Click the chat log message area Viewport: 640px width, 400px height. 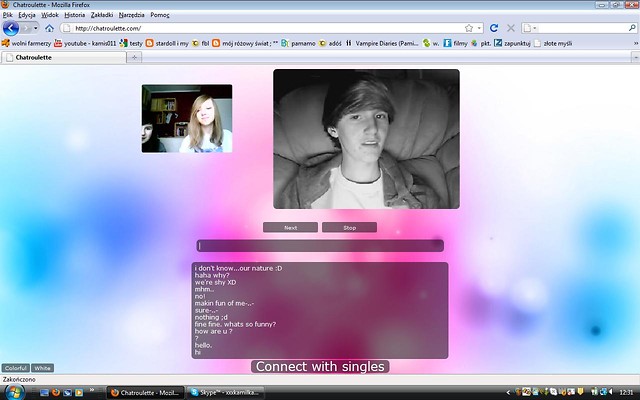pyautogui.click(x=320, y=311)
